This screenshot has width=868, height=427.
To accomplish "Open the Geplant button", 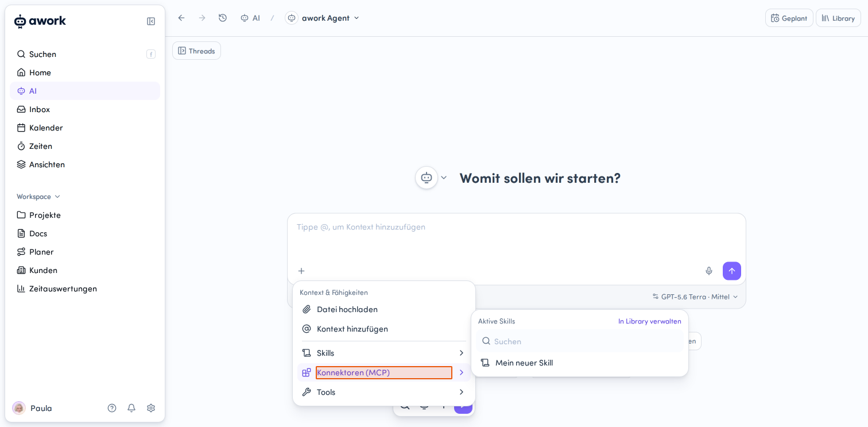I will pyautogui.click(x=789, y=18).
